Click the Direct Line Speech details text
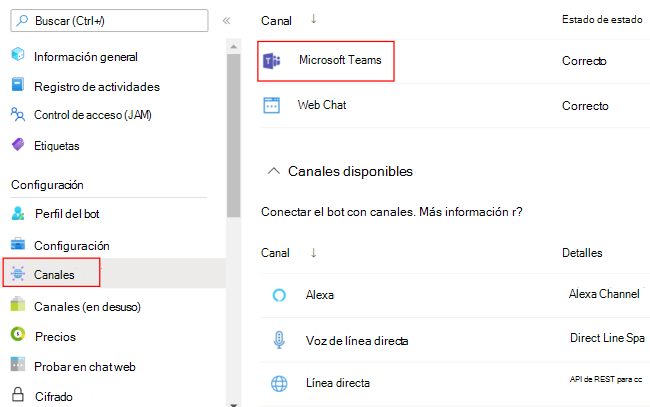 click(x=607, y=338)
